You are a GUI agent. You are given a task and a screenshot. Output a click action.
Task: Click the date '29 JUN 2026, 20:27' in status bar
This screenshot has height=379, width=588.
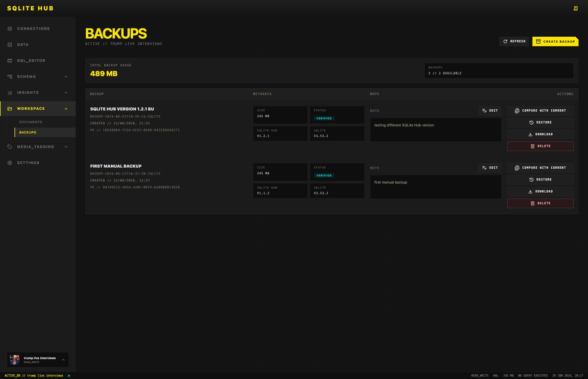click(x=567, y=376)
